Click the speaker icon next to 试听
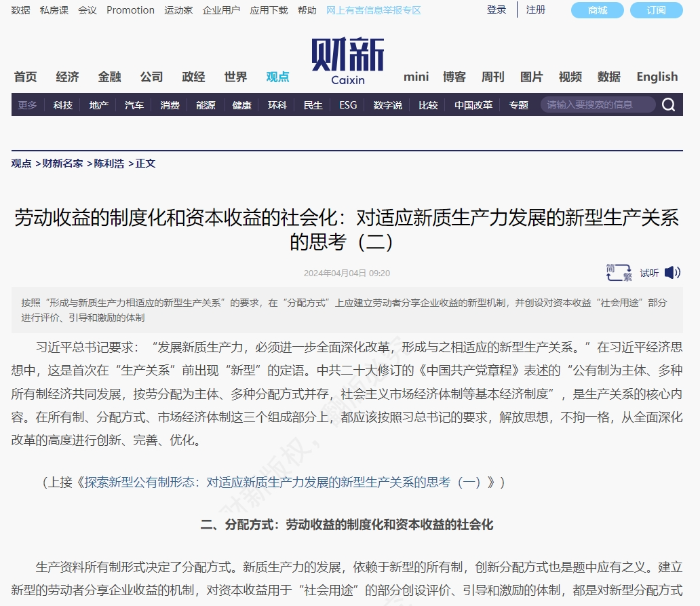Screen dimensions: 700x606 click(x=671, y=272)
